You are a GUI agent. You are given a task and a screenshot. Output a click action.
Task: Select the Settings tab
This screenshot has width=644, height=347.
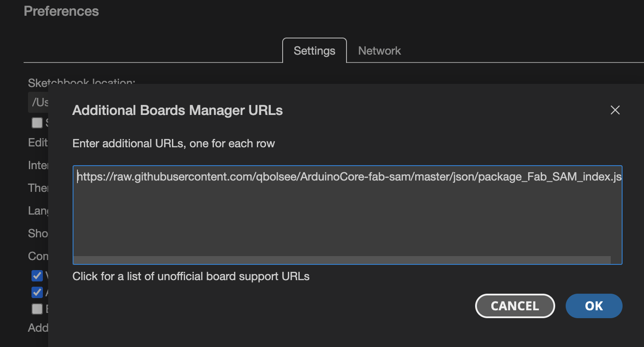[314, 51]
